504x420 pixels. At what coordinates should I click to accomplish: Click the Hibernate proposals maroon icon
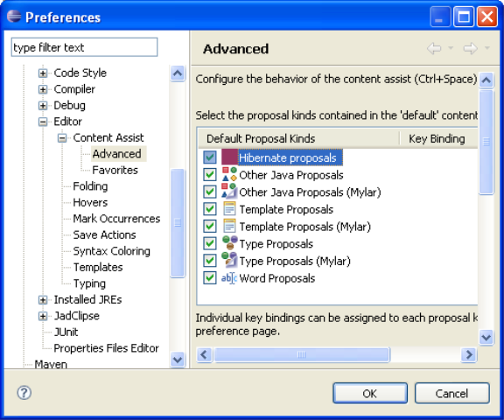pos(229,157)
